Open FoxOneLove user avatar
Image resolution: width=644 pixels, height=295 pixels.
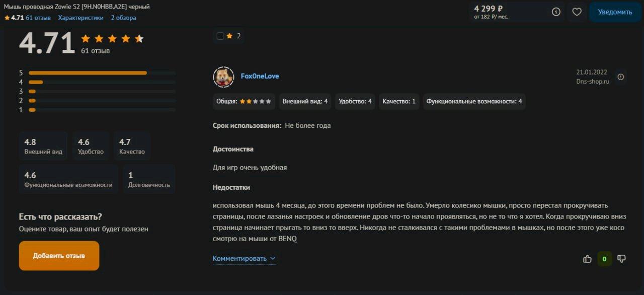[x=223, y=77]
